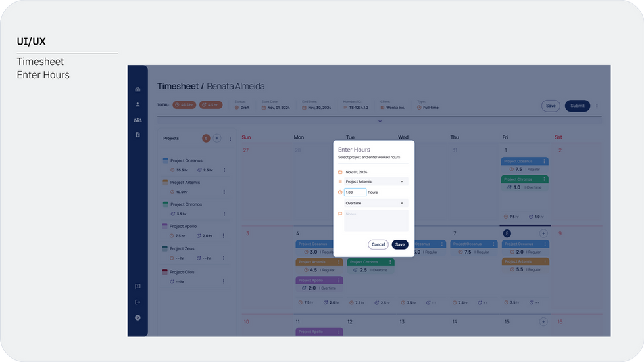Click Start Date Nov, 01, 2024 in header
The height and width of the screenshot is (362, 644).
pos(278,108)
